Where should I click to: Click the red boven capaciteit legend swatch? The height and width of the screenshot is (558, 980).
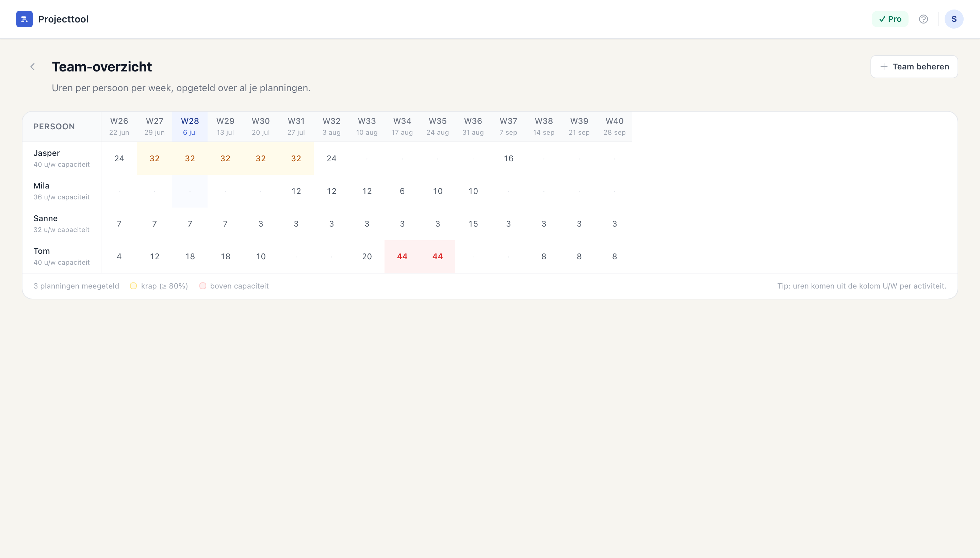pyautogui.click(x=203, y=286)
